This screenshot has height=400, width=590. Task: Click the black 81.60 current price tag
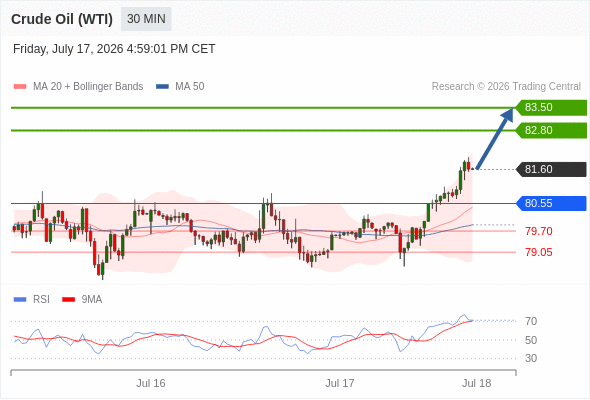tap(551, 169)
